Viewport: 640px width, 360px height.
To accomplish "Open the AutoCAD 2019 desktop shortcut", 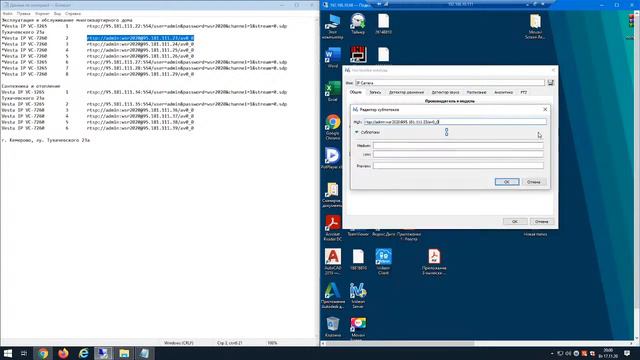I will pyautogui.click(x=333, y=262).
